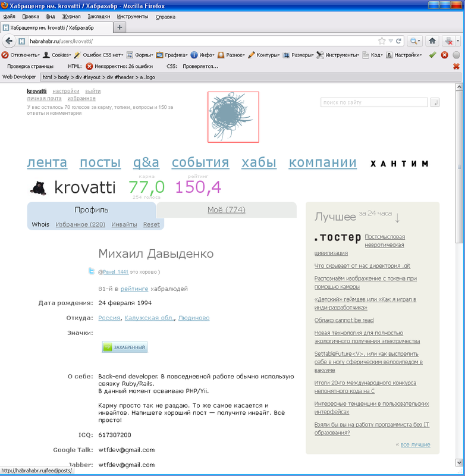Open the Инвайты link
The image size is (465, 476).
(124, 224)
